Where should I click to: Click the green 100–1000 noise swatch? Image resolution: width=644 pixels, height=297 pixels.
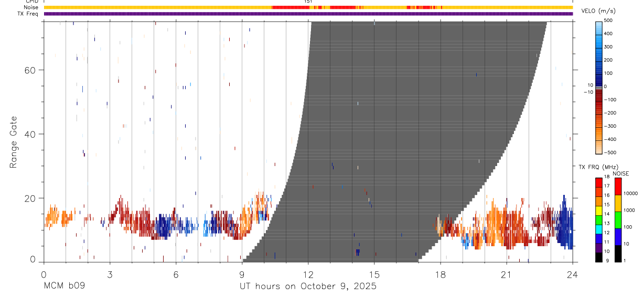point(618,219)
